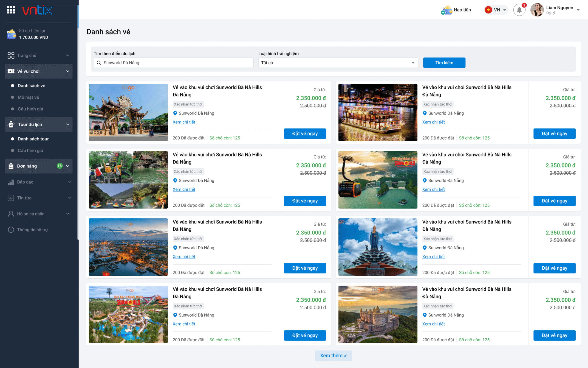Click the Hồ sơ cá nhân person icon
Viewport: 588px width, 368px height.
pos(11,214)
